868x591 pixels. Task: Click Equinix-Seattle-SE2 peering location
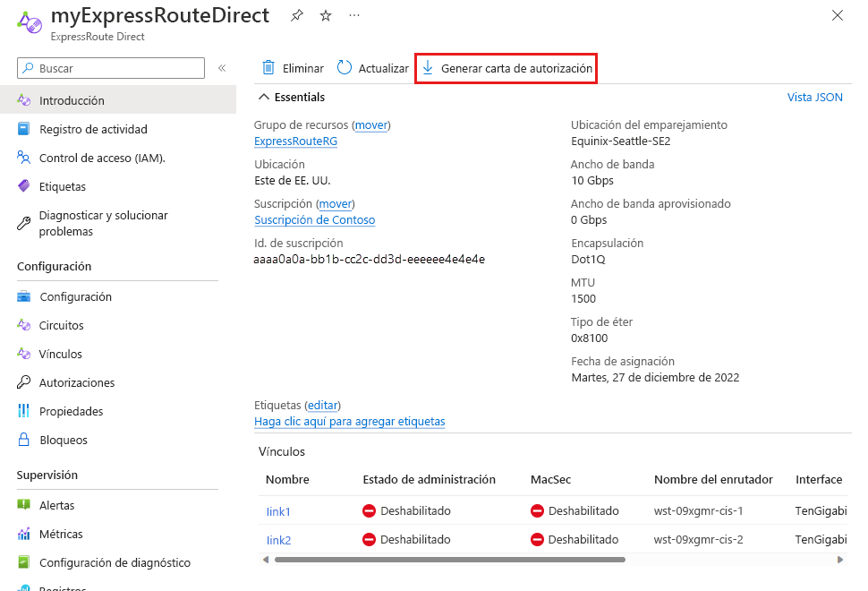(620, 141)
